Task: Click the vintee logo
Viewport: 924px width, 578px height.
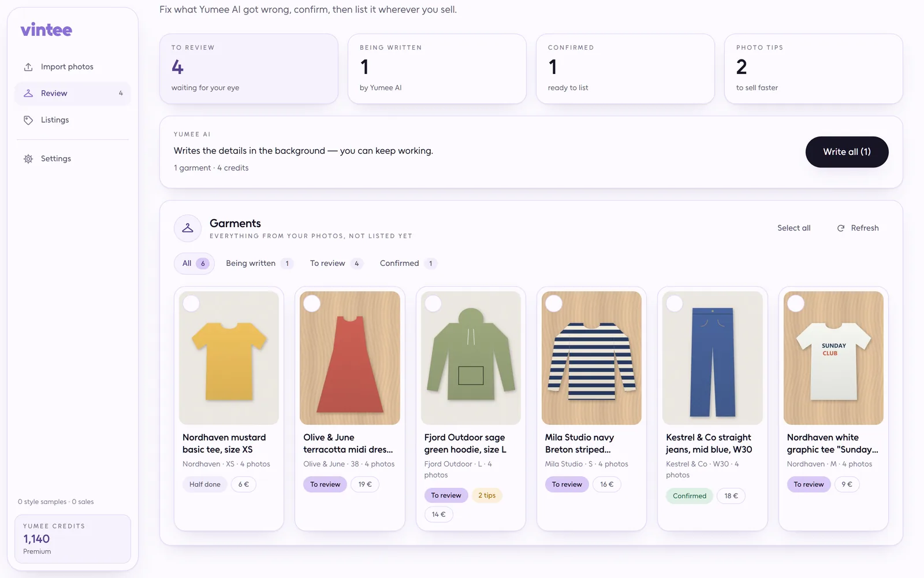Action: click(46, 30)
